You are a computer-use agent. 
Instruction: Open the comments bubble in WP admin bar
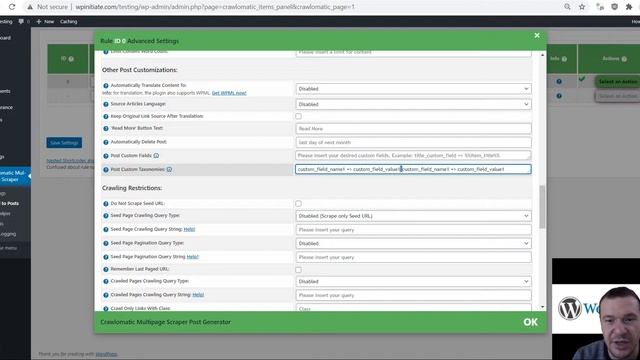[x=21, y=21]
